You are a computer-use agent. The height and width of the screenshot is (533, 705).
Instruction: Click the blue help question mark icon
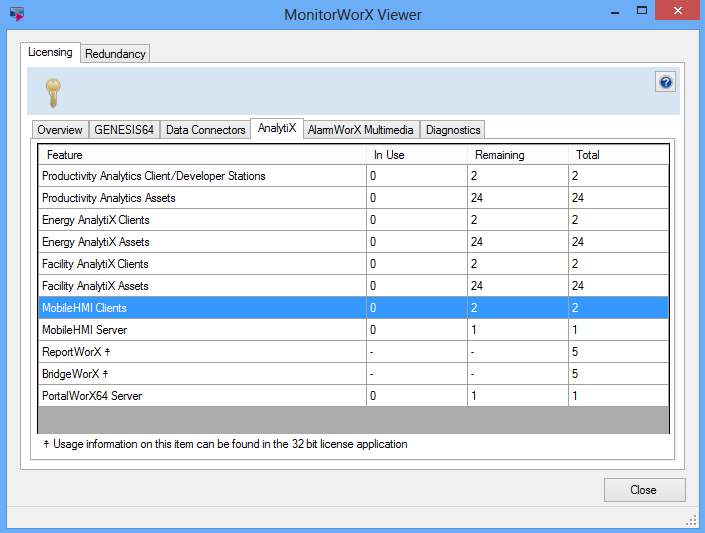point(665,82)
